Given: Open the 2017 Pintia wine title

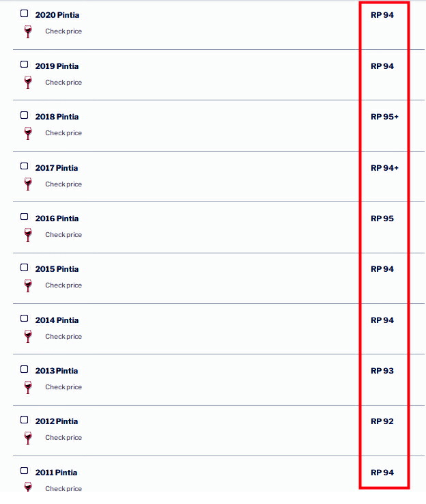Looking at the screenshot, I should 57,168.
